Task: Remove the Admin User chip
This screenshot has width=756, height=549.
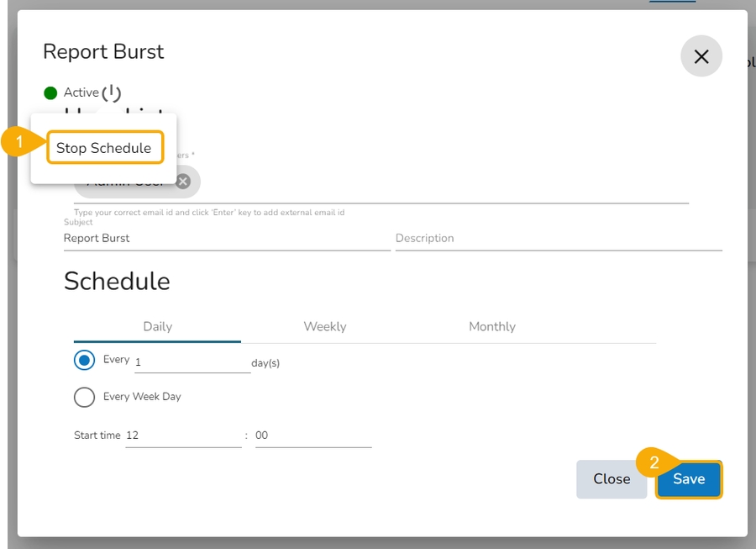Action: click(x=183, y=181)
